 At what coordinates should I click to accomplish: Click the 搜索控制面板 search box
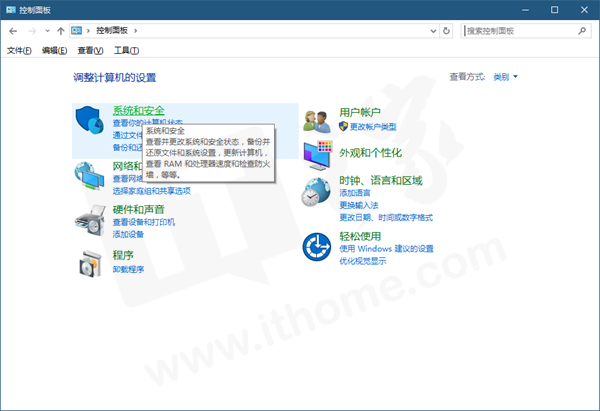pyautogui.click(x=520, y=31)
